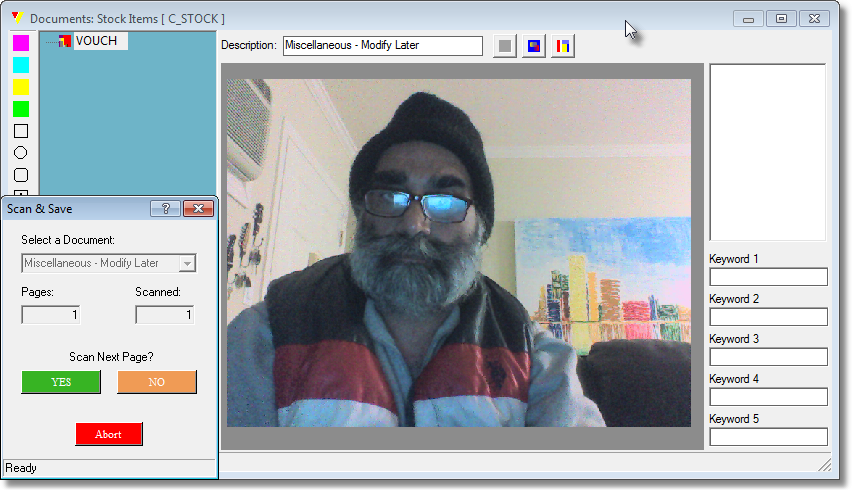The height and width of the screenshot is (492, 852).
Task: Pick the cyan color swatch
Action: point(21,65)
